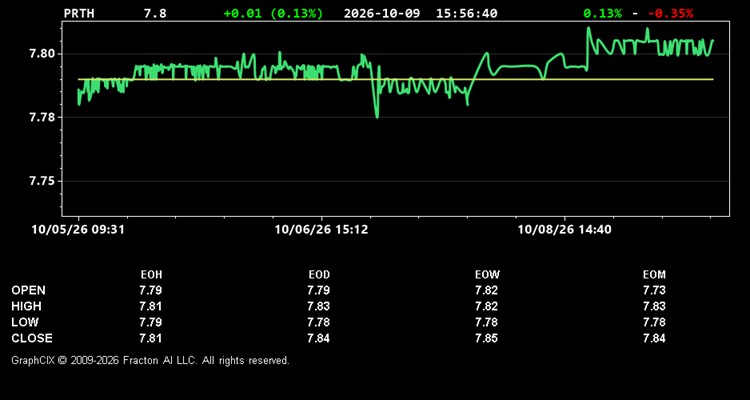Click the yellow reference line on chart
Viewport: 750px width, 400px height.
tap(396, 79)
